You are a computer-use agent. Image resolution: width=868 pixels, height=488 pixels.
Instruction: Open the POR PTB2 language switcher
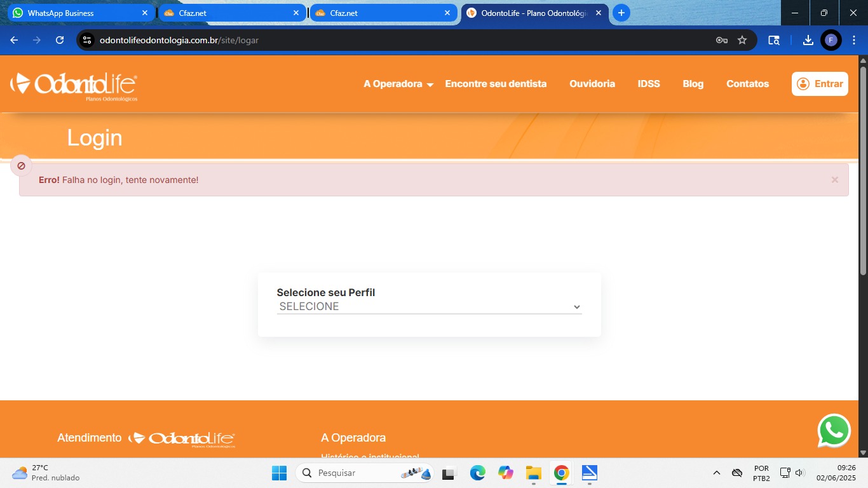(761, 473)
